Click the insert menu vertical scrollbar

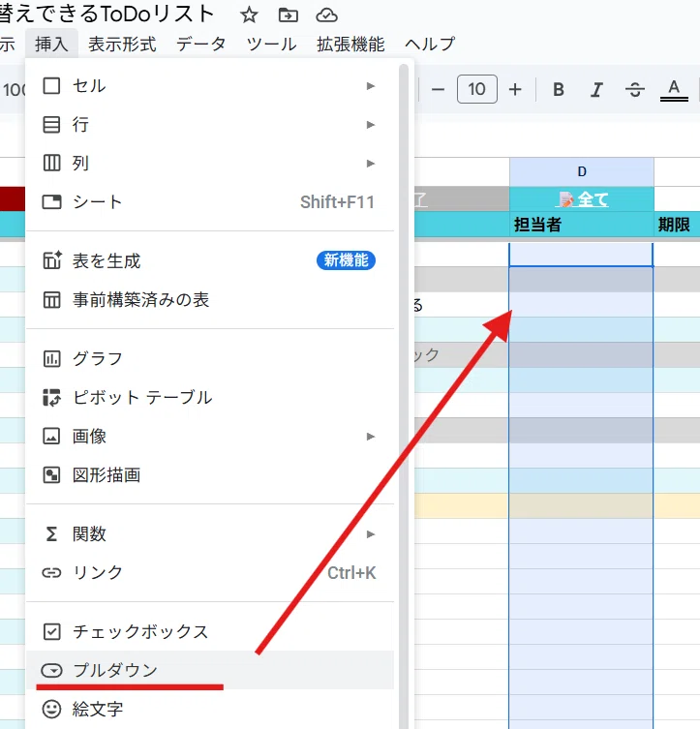click(404, 396)
